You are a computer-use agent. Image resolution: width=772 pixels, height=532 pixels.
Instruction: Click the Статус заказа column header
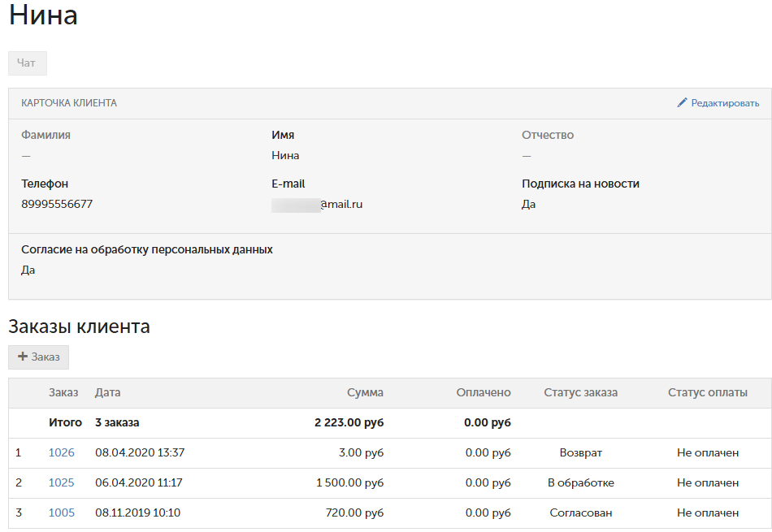point(580,392)
